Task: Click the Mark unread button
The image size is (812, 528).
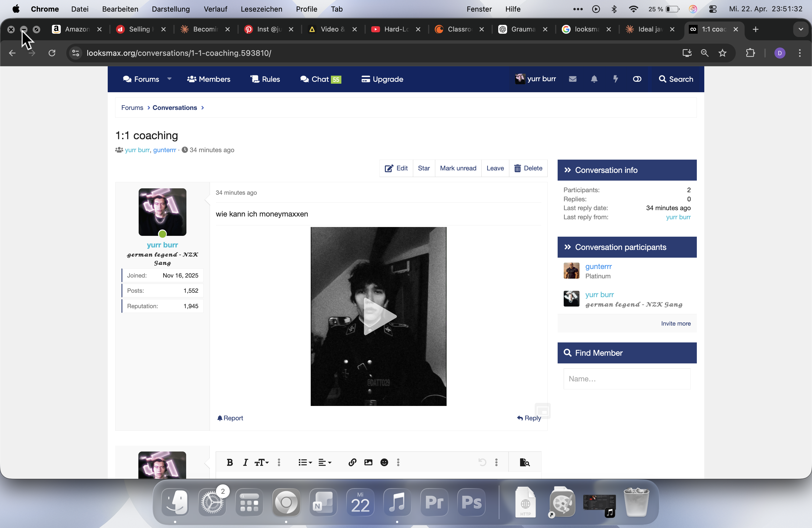Action: pyautogui.click(x=458, y=168)
